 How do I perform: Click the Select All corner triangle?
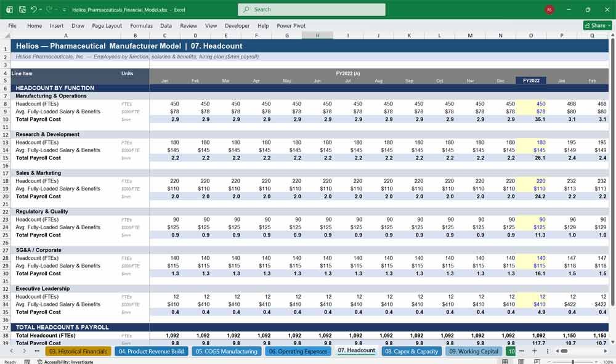[6, 35]
